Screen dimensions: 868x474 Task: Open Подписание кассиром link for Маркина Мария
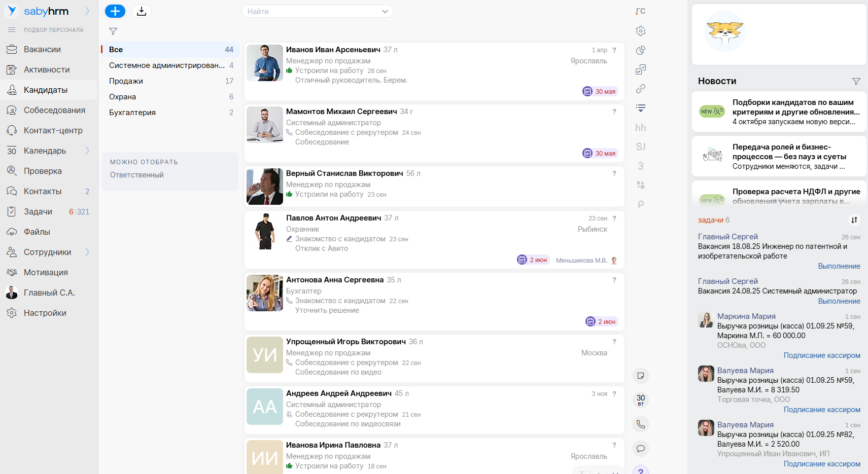pos(821,355)
